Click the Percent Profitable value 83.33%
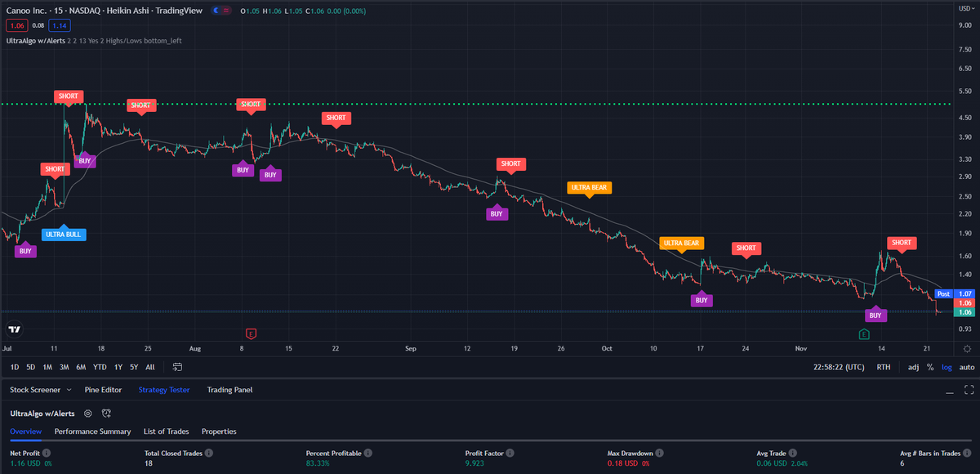This screenshot has width=980, height=474. pyautogui.click(x=319, y=463)
